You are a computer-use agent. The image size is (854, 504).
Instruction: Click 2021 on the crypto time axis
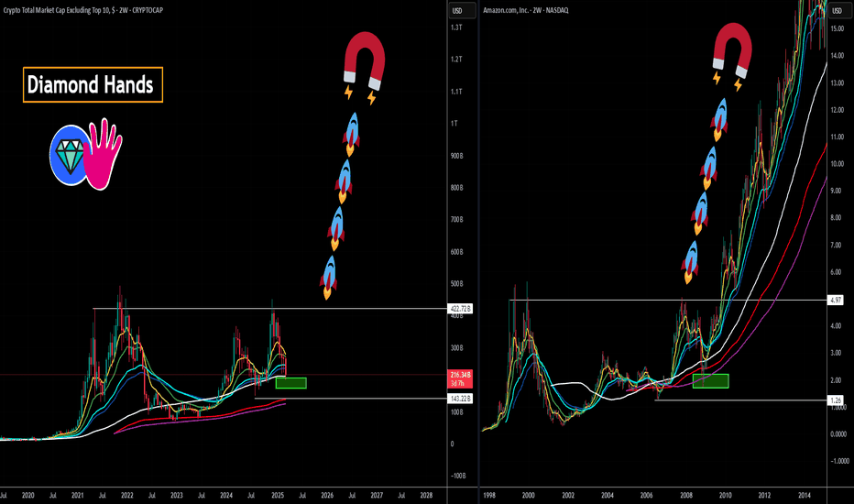coord(77,495)
